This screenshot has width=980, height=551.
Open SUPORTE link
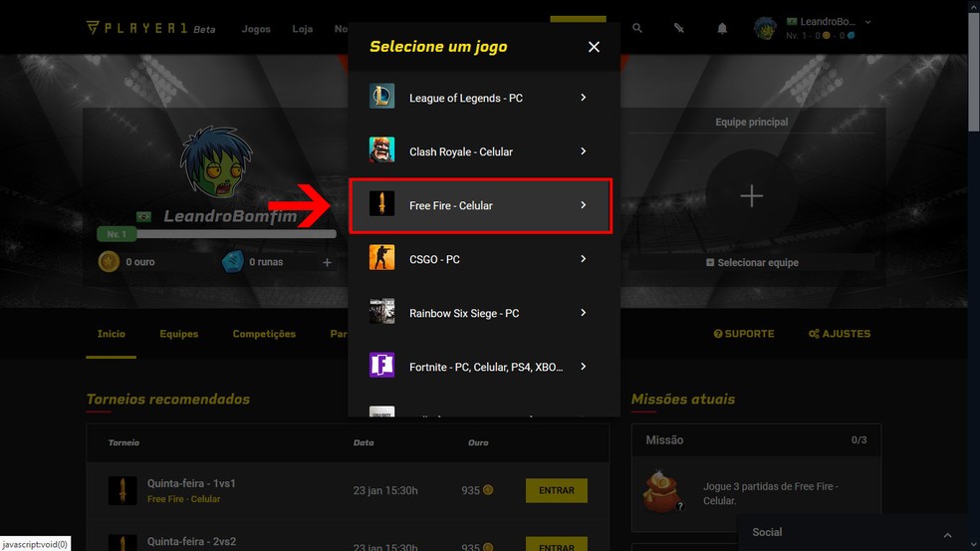coord(744,334)
